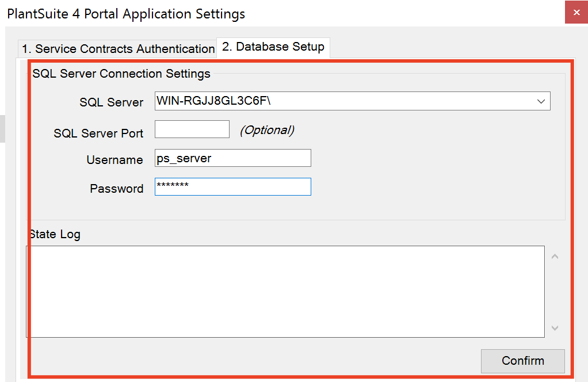Click the Username field containing ps_server
This screenshot has width=588, height=382.
pyautogui.click(x=232, y=158)
